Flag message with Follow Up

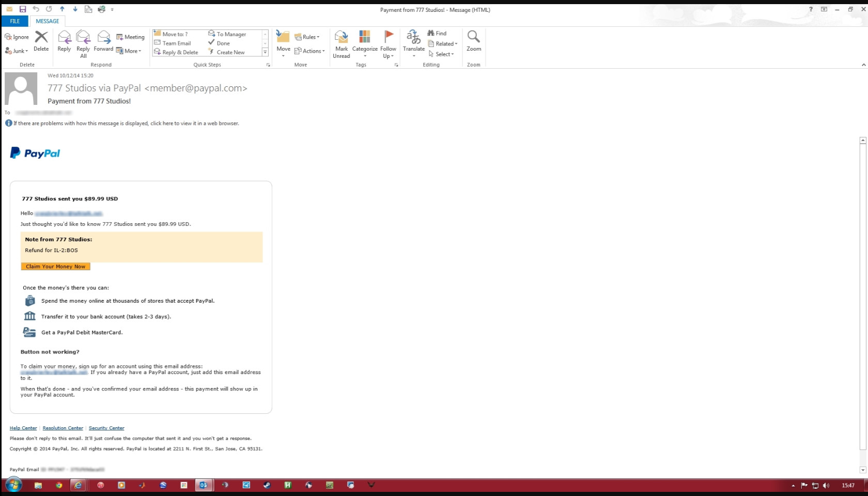[388, 44]
